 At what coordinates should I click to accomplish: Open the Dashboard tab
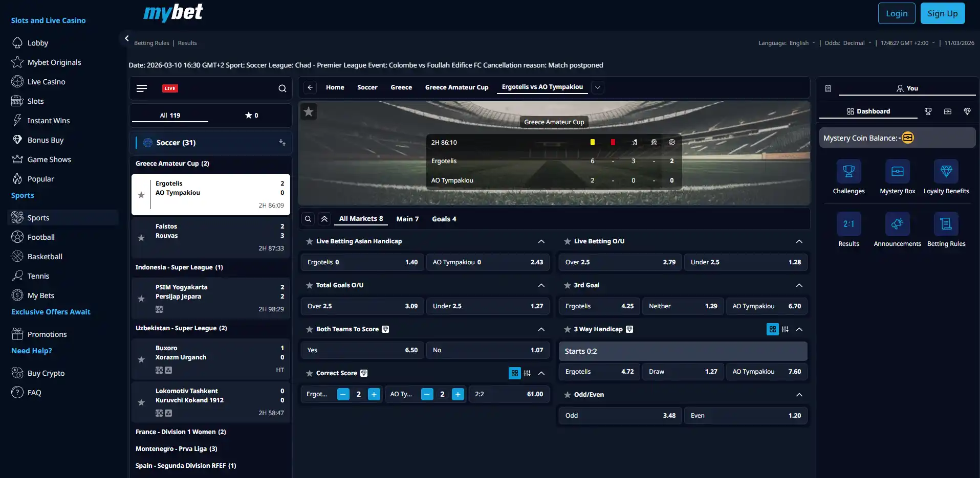tap(868, 111)
